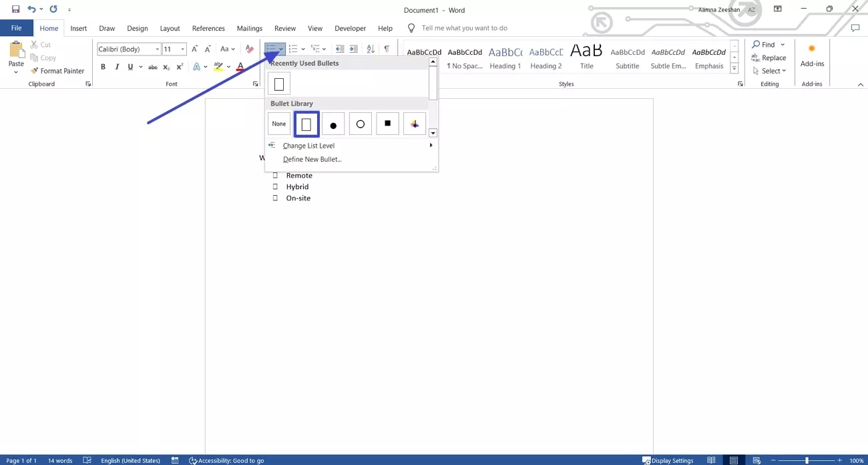868x465 pixels.
Task: Shrink font size with the smaller A icon
Action: tap(208, 49)
